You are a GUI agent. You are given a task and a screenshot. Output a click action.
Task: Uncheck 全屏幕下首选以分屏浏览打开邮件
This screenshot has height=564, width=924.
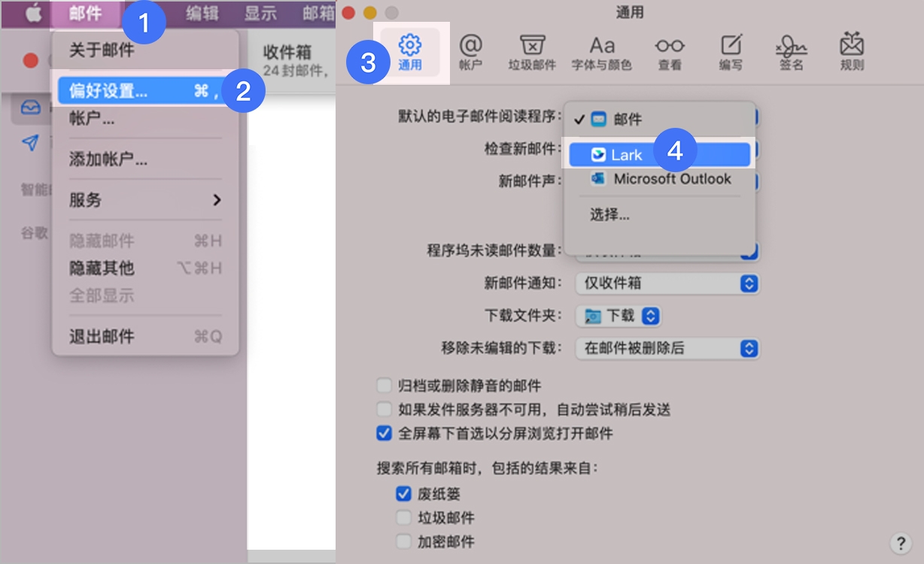pyautogui.click(x=384, y=433)
